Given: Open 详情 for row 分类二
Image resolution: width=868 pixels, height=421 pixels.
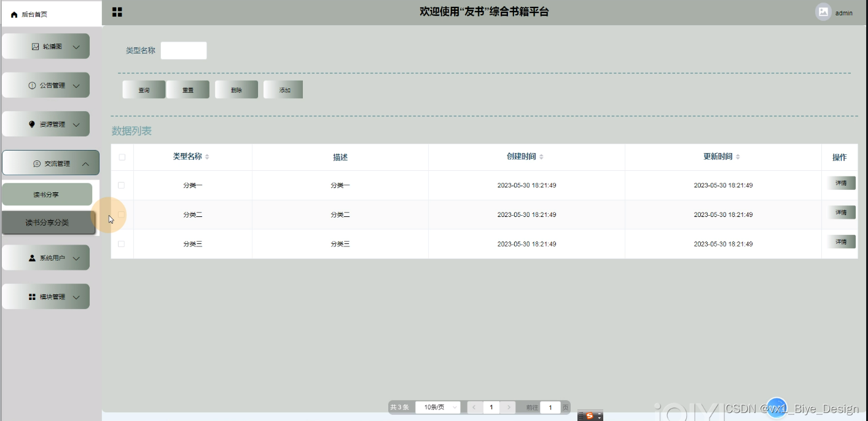Looking at the screenshot, I should click(841, 213).
